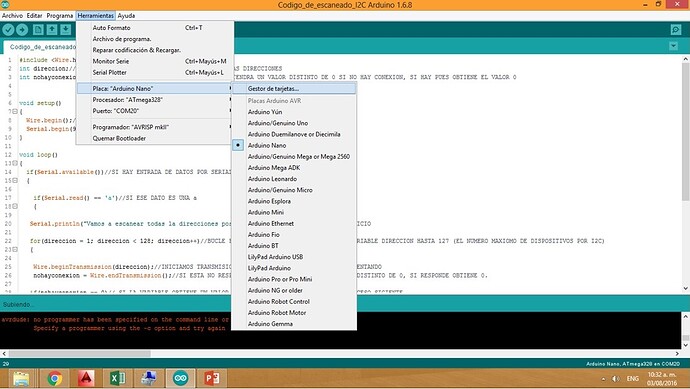The height and width of the screenshot is (389, 690).
Task: Select the Arduino Leonardo board
Action: [x=294, y=179]
